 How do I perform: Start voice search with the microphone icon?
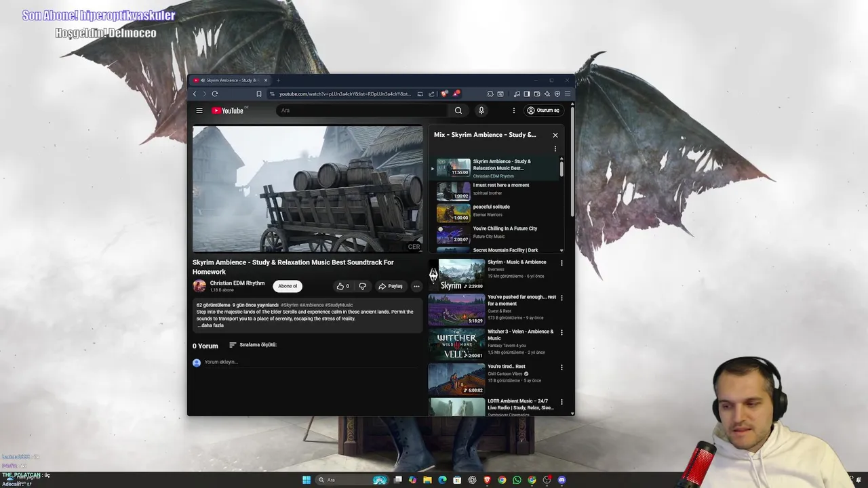pyautogui.click(x=481, y=110)
